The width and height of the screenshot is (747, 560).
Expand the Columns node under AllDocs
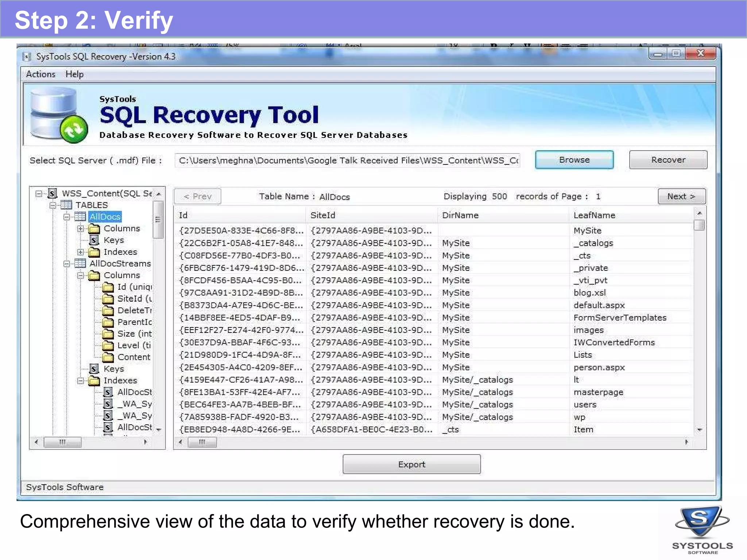[x=81, y=229]
